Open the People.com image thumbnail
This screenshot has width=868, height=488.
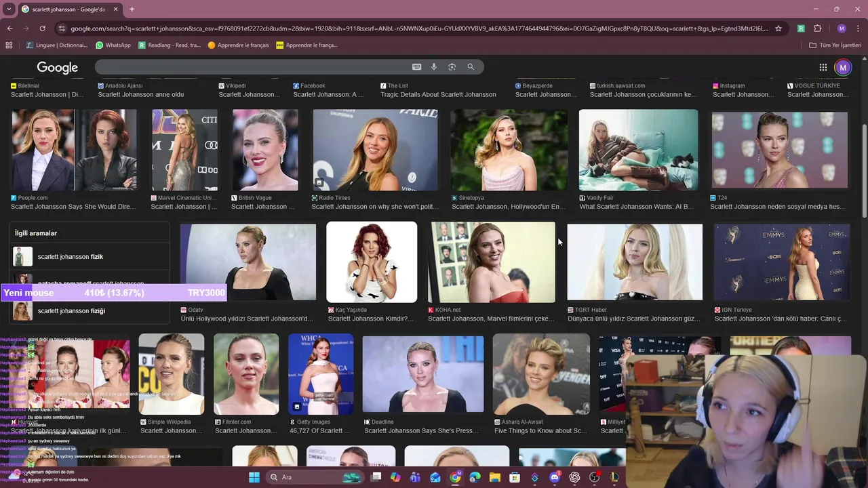(x=74, y=150)
